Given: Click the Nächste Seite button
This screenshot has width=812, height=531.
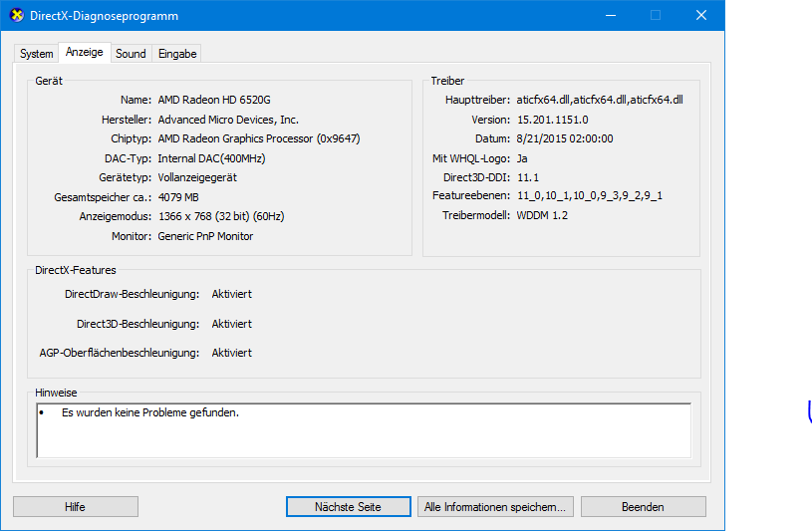Looking at the screenshot, I should coord(348,507).
